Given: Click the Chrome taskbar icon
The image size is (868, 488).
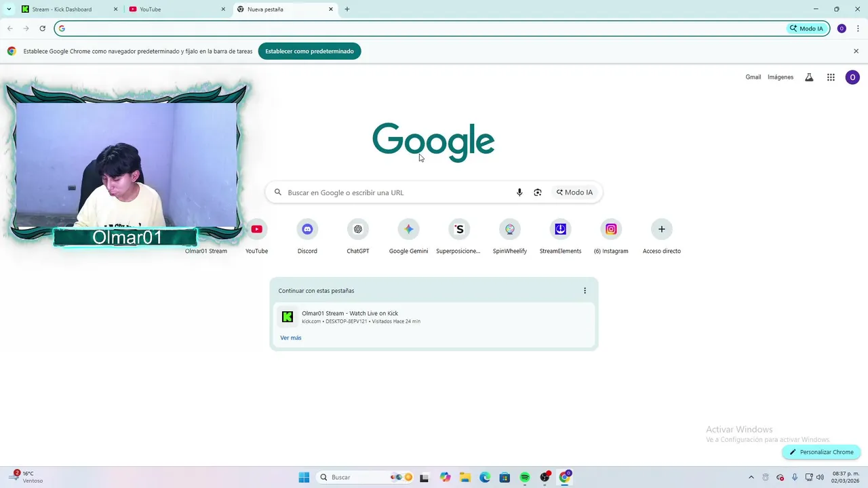Looking at the screenshot, I should pyautogui.click(x=564, y=477).
